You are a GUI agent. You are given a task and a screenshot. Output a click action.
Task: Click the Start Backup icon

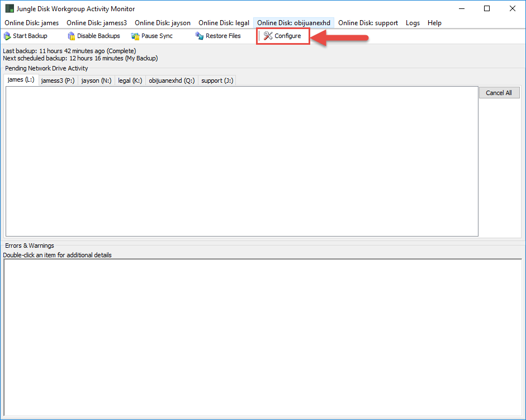pyautogui.click(x=7, y=36)
